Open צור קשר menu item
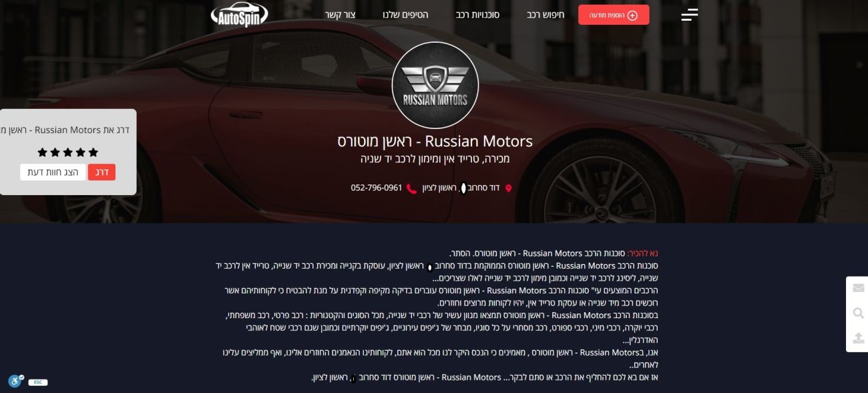The image size is (868, 393). point(341,15)
